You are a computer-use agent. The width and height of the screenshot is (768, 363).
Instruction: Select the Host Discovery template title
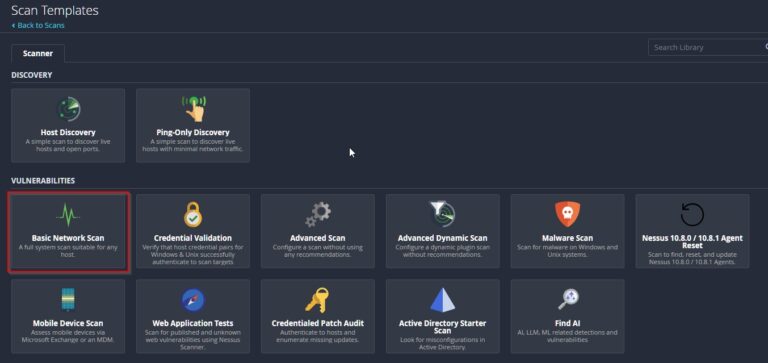[x=68, y=132]
